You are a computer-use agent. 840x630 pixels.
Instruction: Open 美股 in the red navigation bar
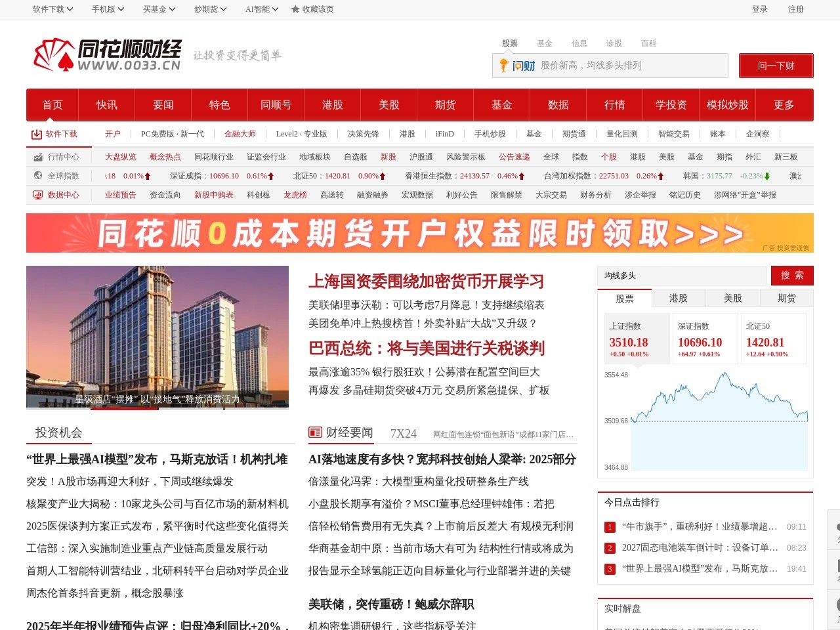[389, 105]
